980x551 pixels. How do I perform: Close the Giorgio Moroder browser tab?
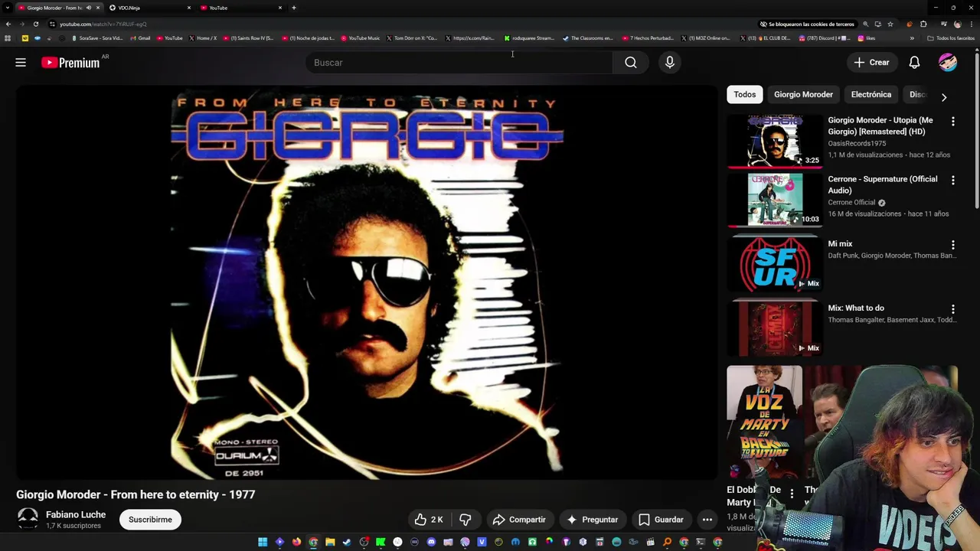(x=98, y=8)
